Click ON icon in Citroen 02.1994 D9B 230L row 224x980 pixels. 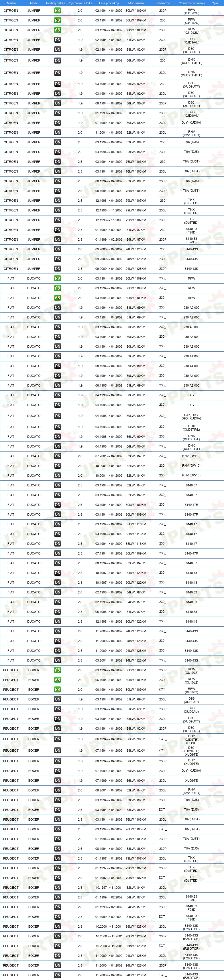58,40
